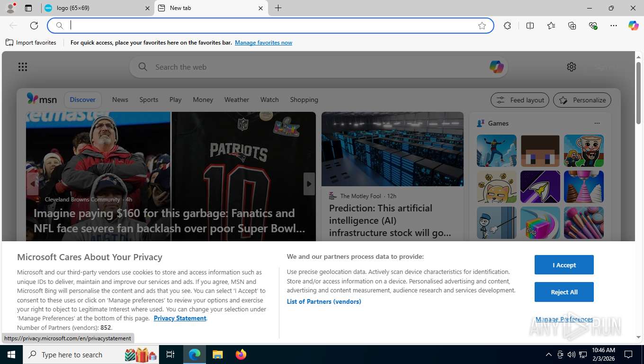Refresh the page
Viewport: 644px width, 364px height.
(x=34, y=26)
